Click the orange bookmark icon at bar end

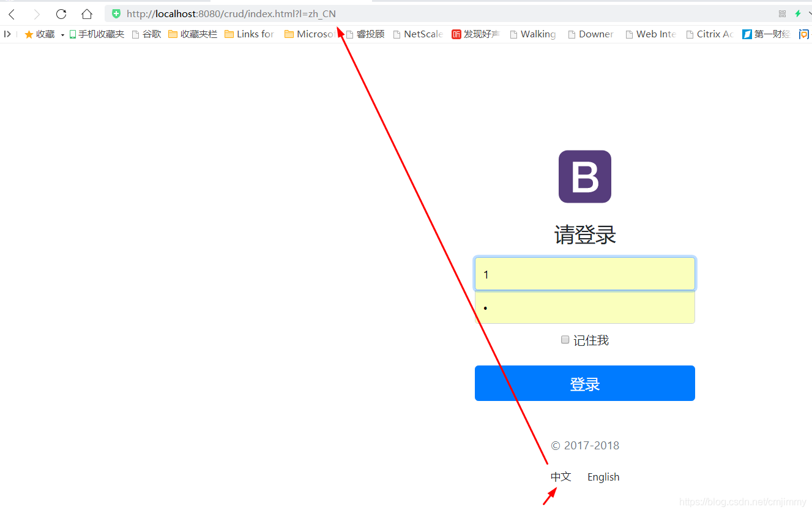tap(804, 34)
